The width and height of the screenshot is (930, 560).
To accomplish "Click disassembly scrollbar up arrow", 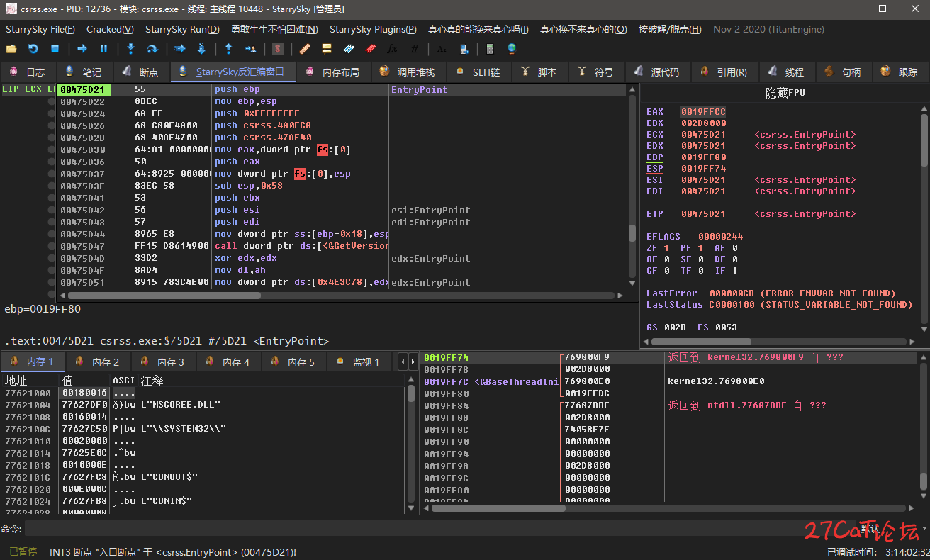I will click(632, 89).
